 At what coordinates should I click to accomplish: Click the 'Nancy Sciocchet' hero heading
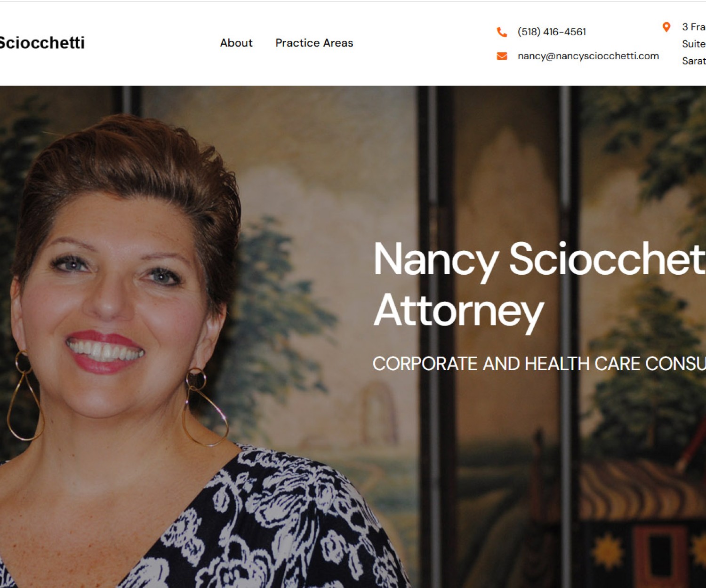(539, 259)
